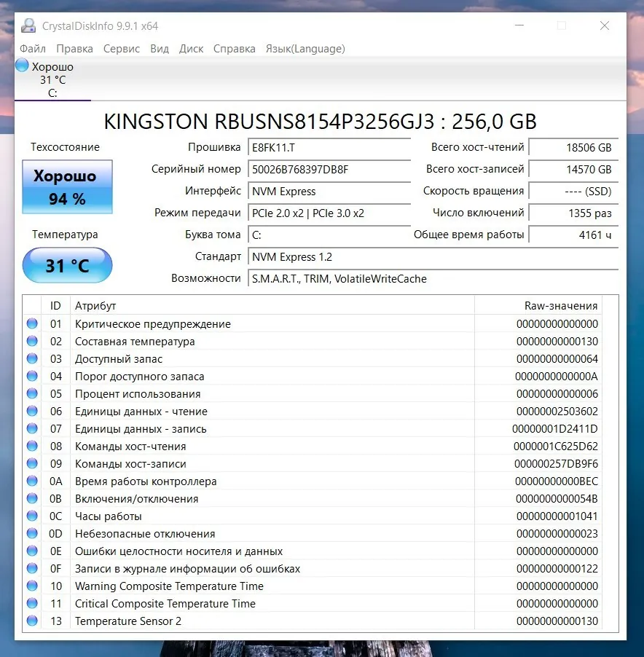This screenshot has height=657, width=644.
Task: Select the drive C: tab with 31 °C
Action: click(x=52, y=79)
